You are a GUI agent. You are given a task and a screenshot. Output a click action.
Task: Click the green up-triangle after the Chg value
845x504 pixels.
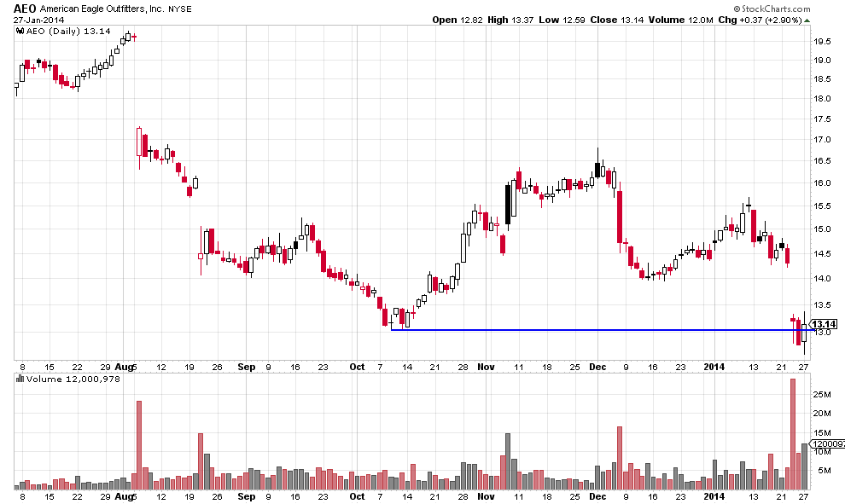(x=807, y=20)
